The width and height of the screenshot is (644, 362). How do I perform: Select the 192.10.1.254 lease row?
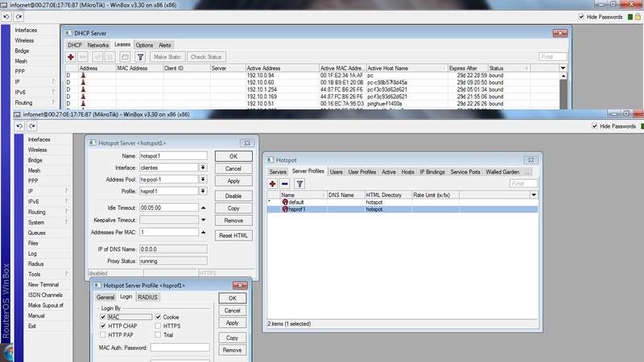[x=312, y=89]
